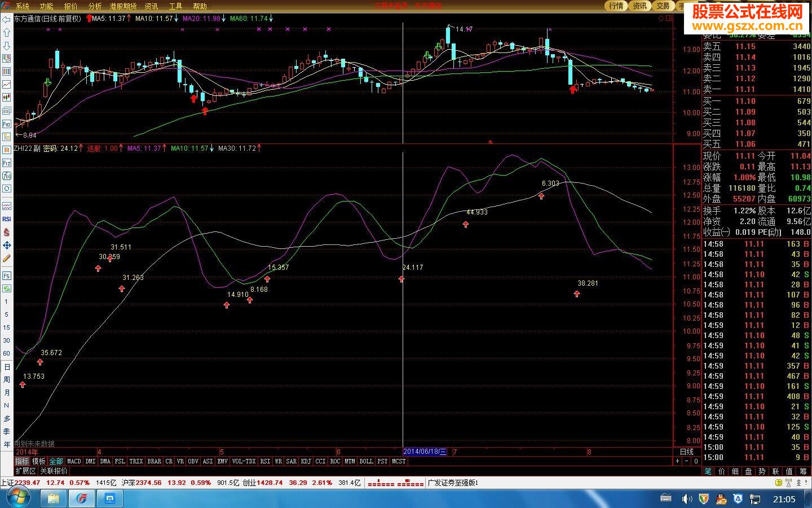Select the candlestick chart icon in the sidebar
Viewport: 812px width, 508px height.
[7, 98]
